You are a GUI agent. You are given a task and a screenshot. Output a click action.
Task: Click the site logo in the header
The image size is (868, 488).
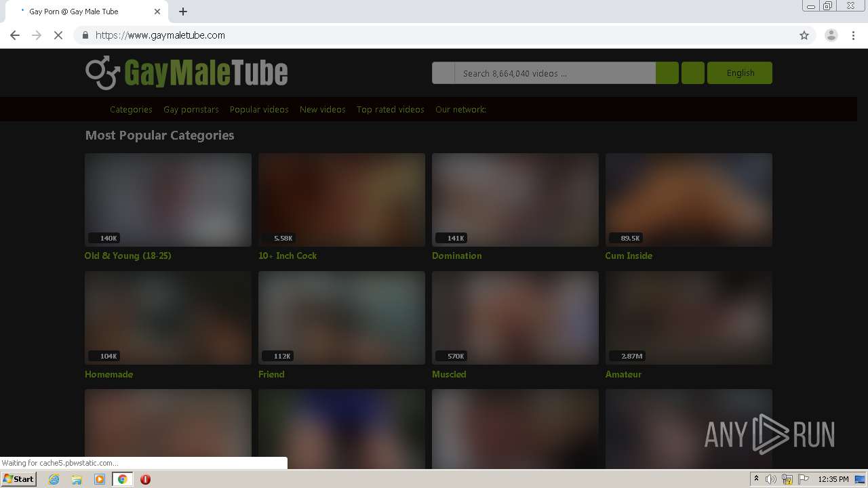186,73
